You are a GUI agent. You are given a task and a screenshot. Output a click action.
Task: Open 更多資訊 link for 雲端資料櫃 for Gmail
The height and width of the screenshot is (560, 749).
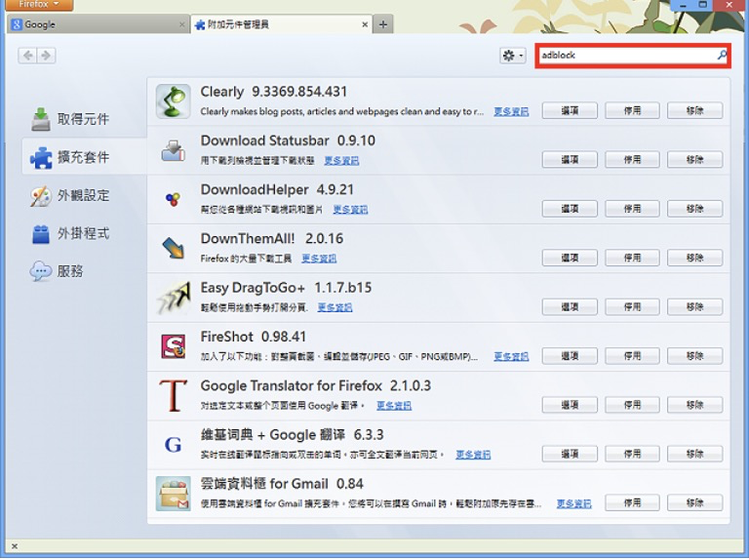coord(574,503)
